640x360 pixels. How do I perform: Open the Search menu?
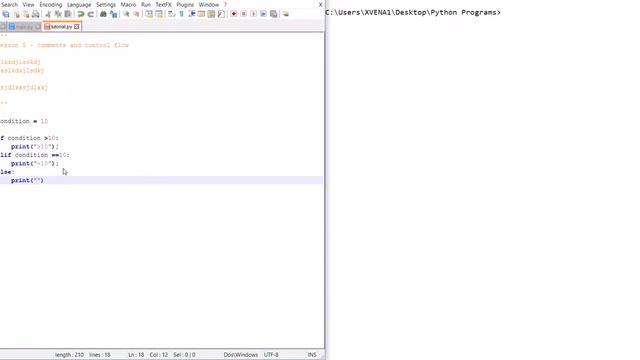9,4
